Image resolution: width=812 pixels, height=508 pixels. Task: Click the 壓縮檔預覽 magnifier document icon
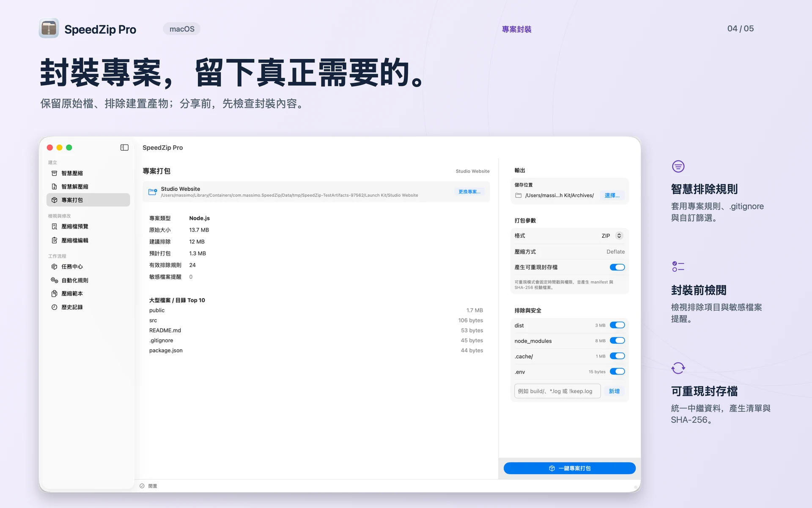54,226
